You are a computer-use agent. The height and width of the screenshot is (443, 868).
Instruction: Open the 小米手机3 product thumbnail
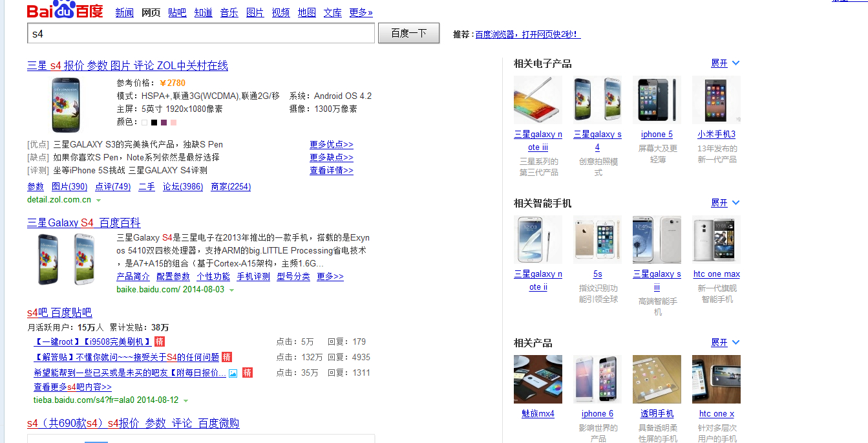716,100
